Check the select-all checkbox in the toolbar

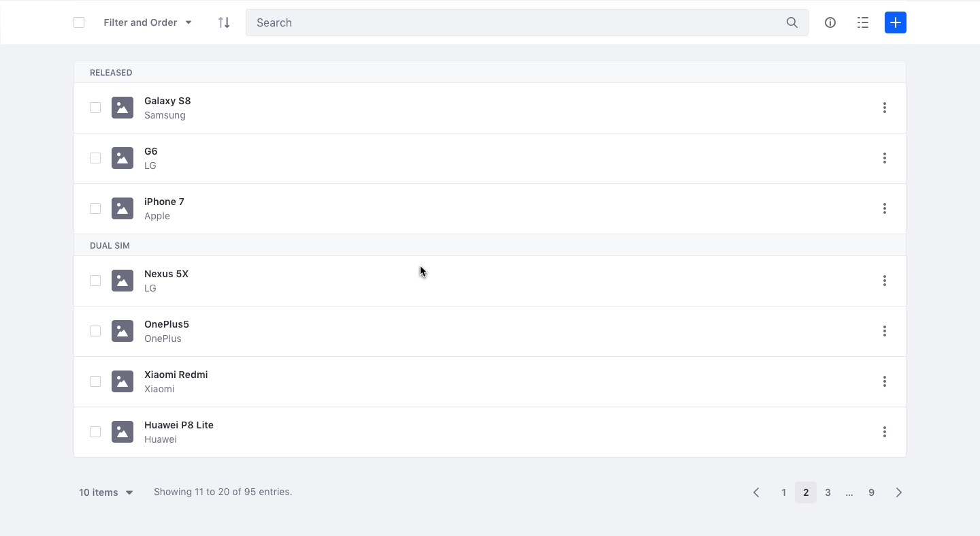tap(79, 22)
